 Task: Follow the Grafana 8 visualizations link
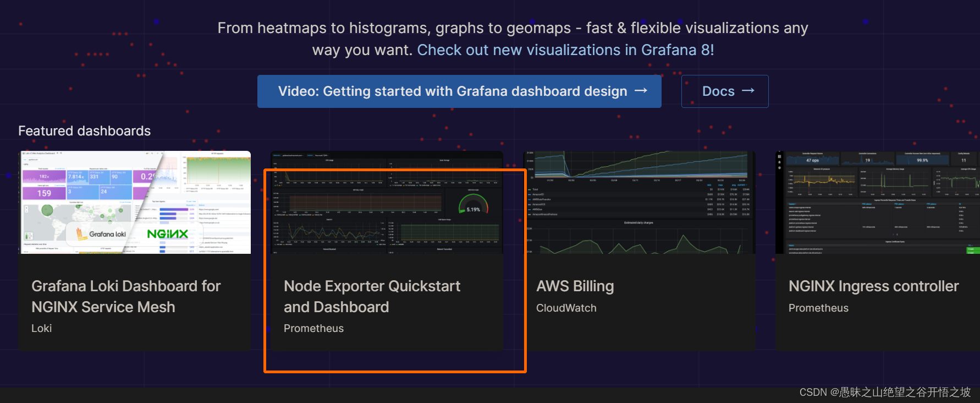(565, 50)
